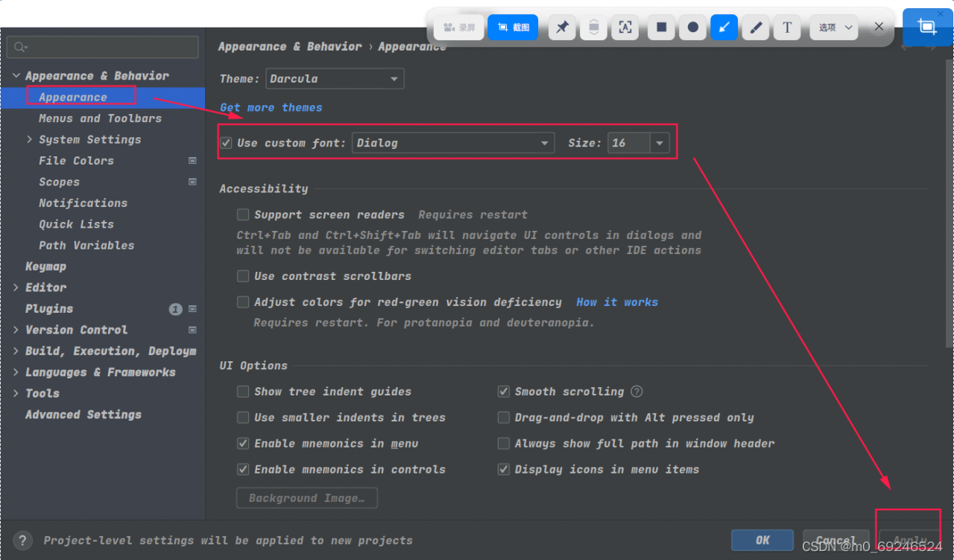Open the font Size dropdown

pyautogui.click(x=660, y=143)
